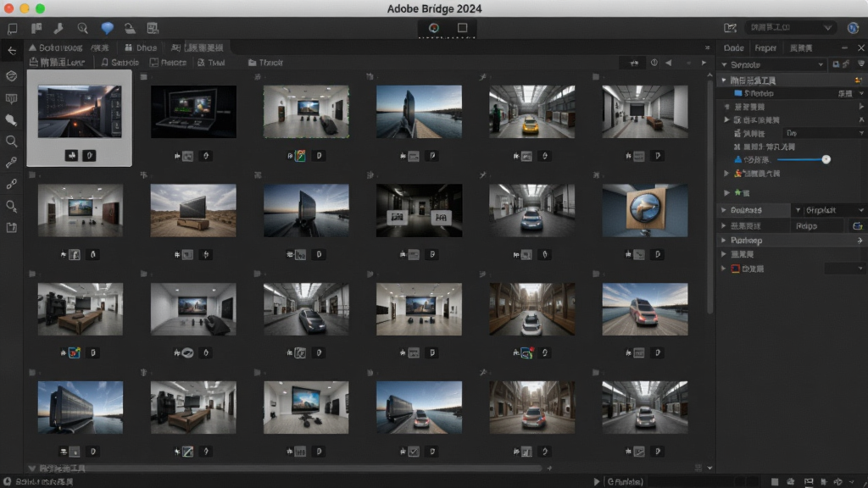The height and width of the screenshot is (488, 868).
Task: Click the magnifier icon in the top toolbar
Action: (x=82, y=28)
